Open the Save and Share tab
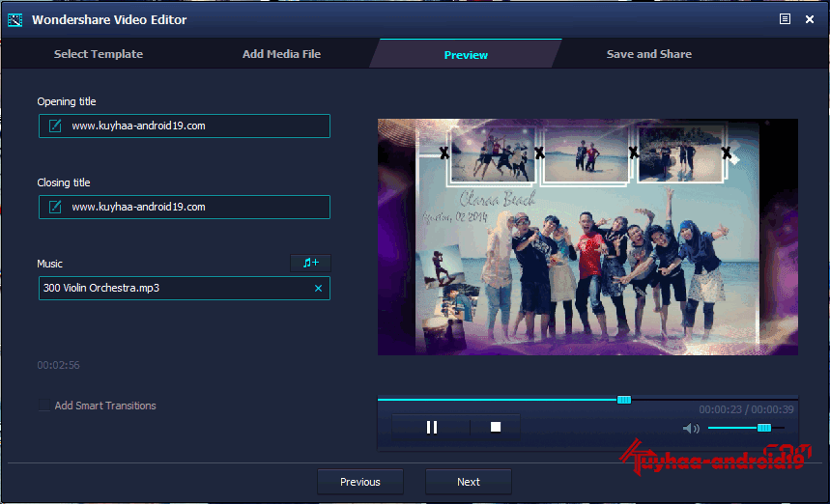This screenshot has width=830, height=504. (649, 54)
